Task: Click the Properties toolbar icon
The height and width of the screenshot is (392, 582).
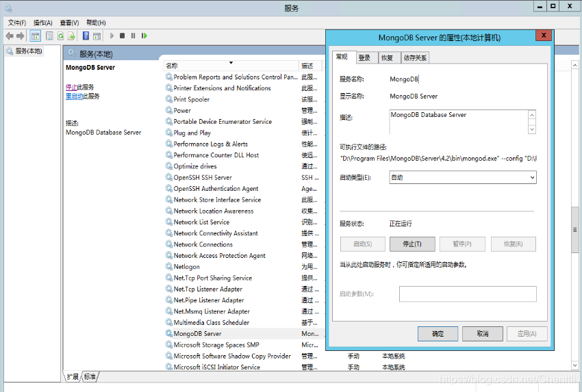Action: [x=49, y=36]
